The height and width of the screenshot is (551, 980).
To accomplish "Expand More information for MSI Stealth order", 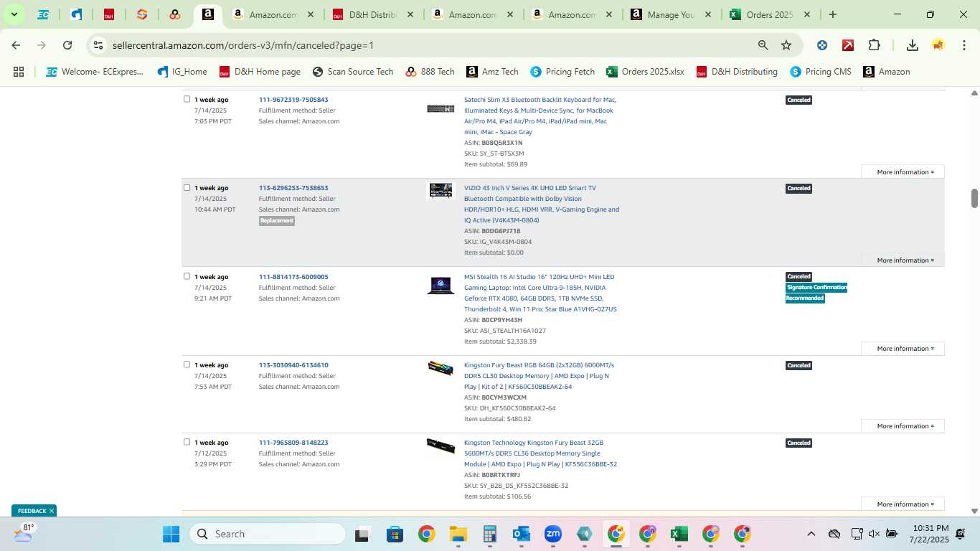I will (903, 349).
